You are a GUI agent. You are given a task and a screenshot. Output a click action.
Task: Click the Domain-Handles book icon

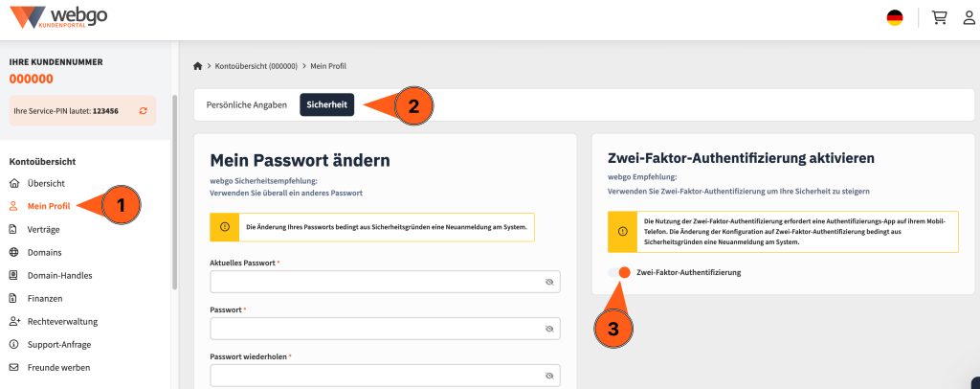(13, 275)
